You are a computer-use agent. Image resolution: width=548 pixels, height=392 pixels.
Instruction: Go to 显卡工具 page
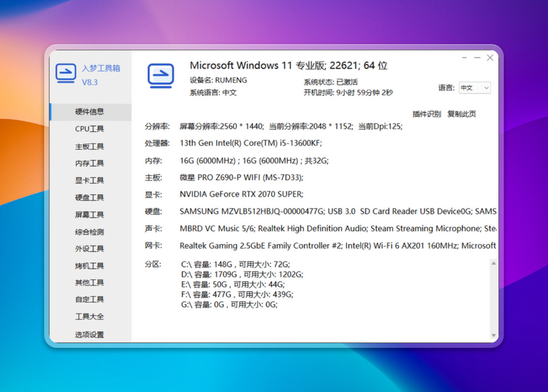[x=91, y=180]
